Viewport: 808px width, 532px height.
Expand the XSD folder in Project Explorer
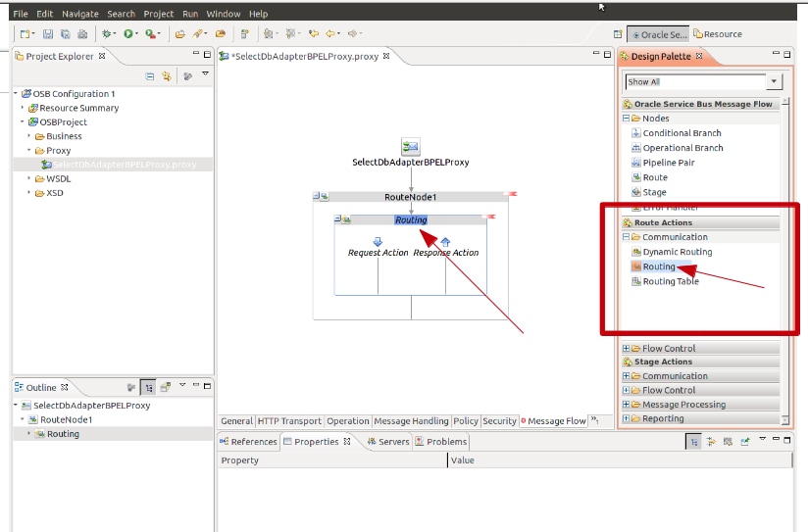point(29,193)
